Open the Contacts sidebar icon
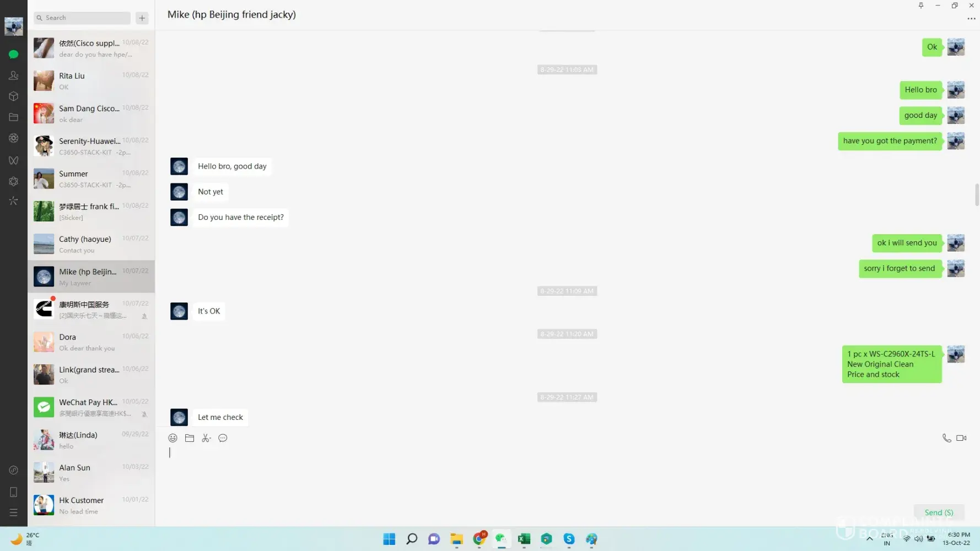The height and width of the screenshot is (551, 980). click(14, 75)
